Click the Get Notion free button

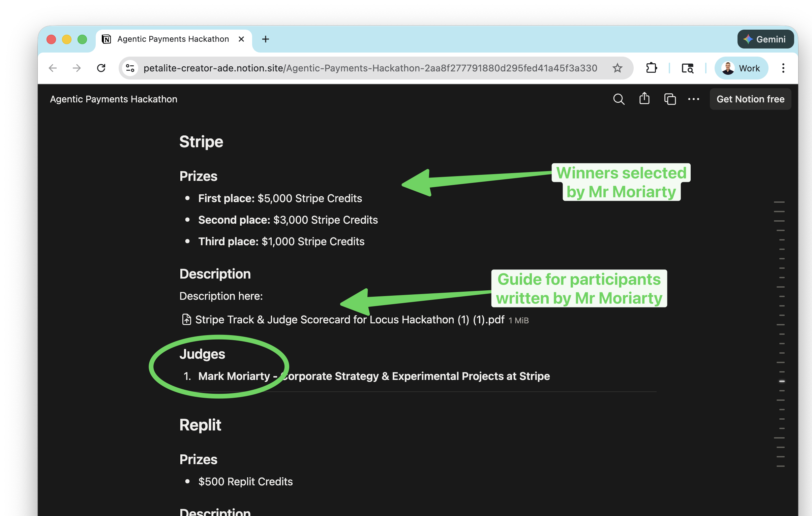pos(750,99)
